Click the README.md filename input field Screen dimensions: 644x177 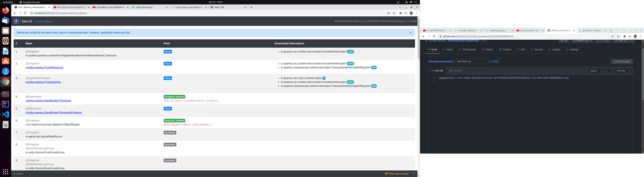472,61
